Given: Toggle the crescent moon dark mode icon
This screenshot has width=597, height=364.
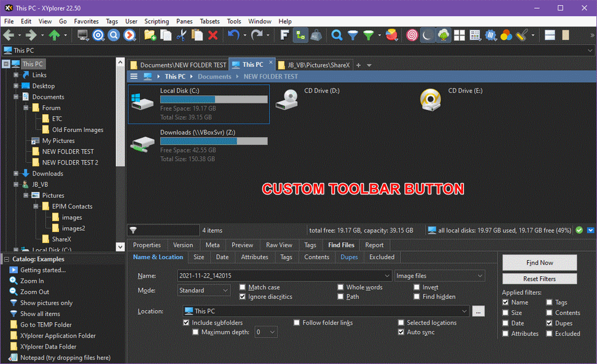Looking at the screenshot, I should [427, 36].
